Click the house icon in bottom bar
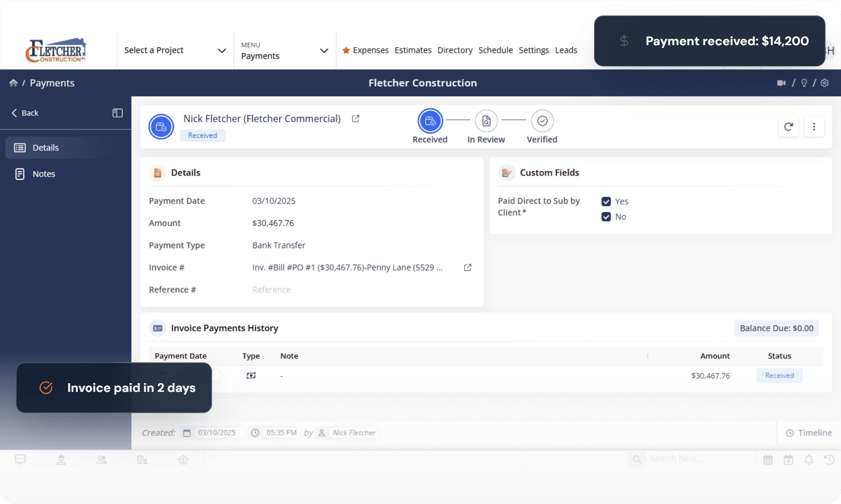Screen dimensions: 841x504 tap(183, 460)
